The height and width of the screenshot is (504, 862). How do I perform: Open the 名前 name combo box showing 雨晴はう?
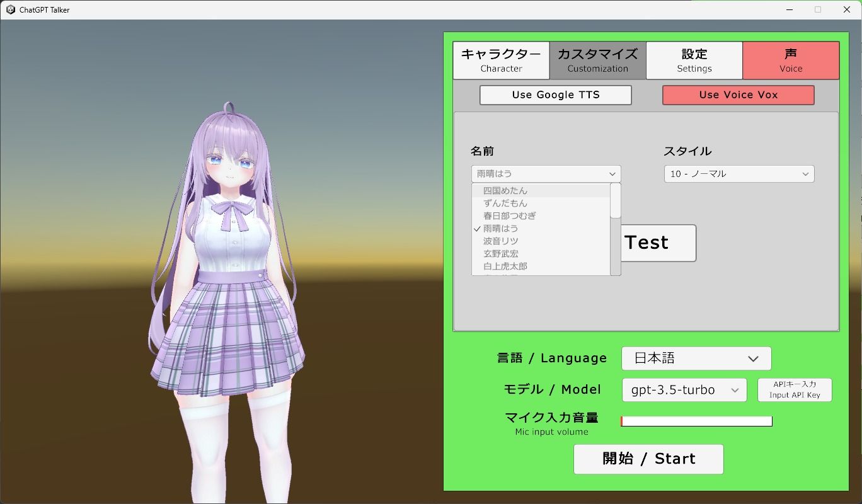click(x=545, y=173)
